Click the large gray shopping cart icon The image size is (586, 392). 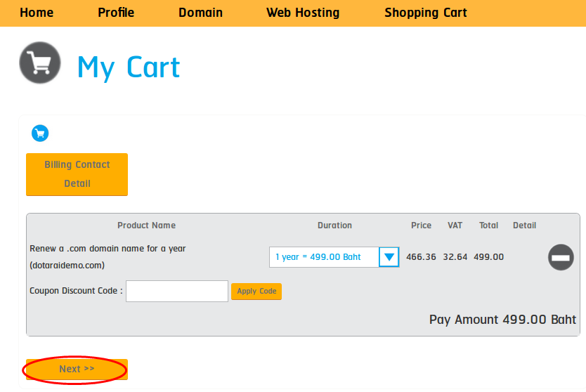(40, 63)
